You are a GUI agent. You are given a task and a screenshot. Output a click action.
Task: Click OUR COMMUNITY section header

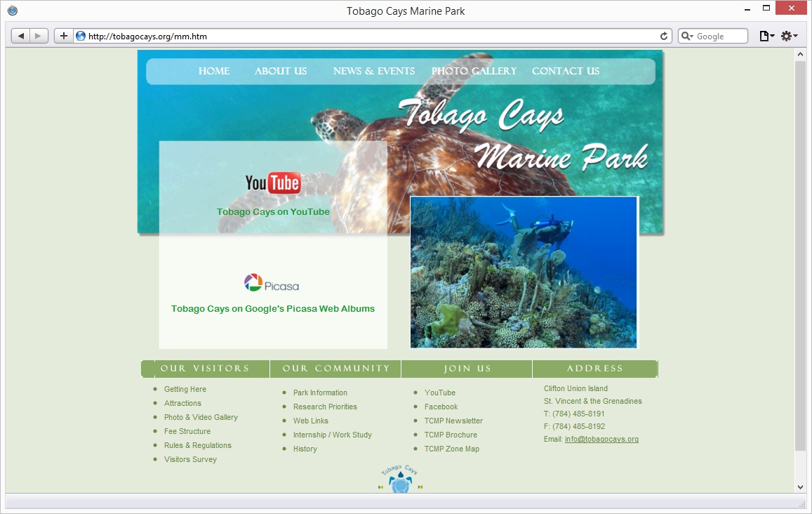335,369
